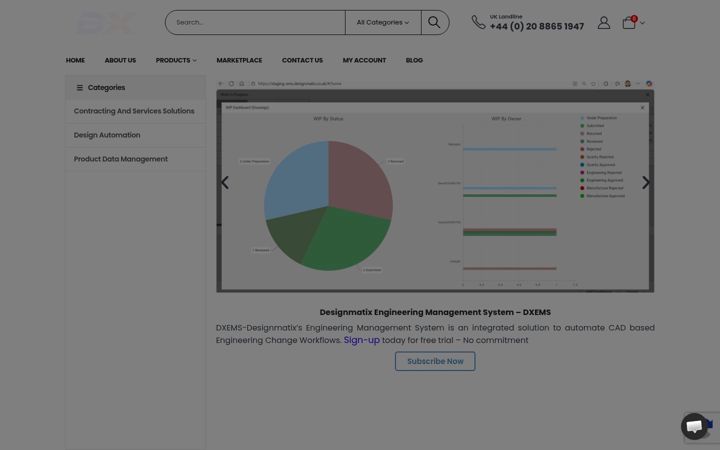This screenshot has width=720, height=450.
Task: Open About Us page
Action: (120, 60)
